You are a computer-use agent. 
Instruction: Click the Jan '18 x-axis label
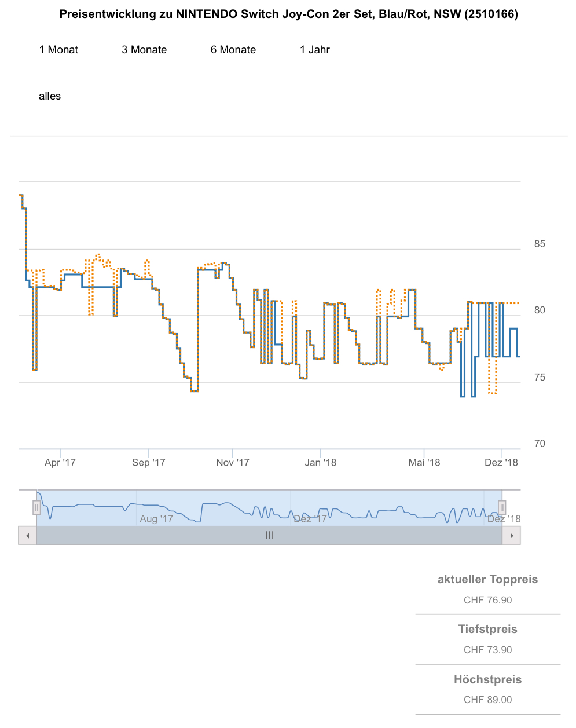pyautogui.click(x=321, y=462)
